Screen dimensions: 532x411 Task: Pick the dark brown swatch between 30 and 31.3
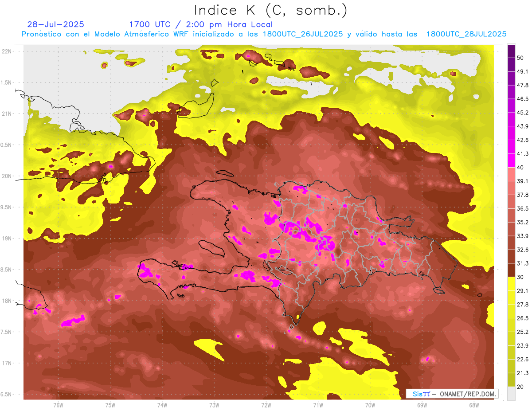coord(511,270)
